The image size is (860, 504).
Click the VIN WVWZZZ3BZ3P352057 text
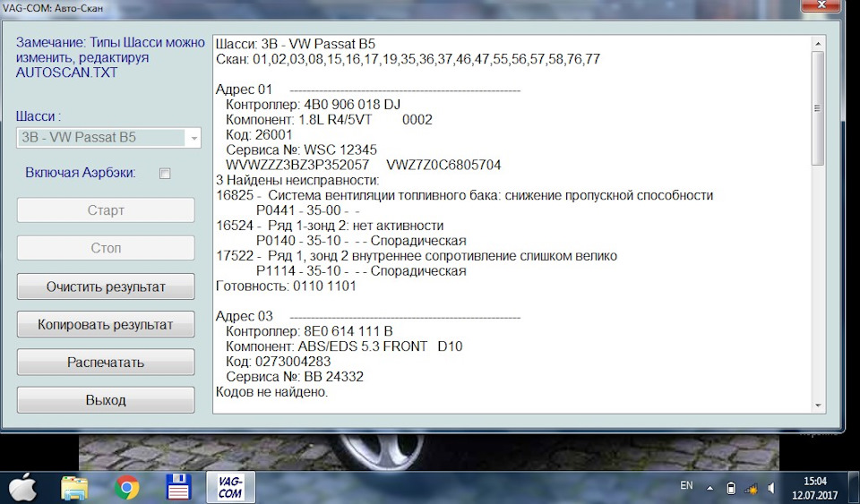point(297,166)
